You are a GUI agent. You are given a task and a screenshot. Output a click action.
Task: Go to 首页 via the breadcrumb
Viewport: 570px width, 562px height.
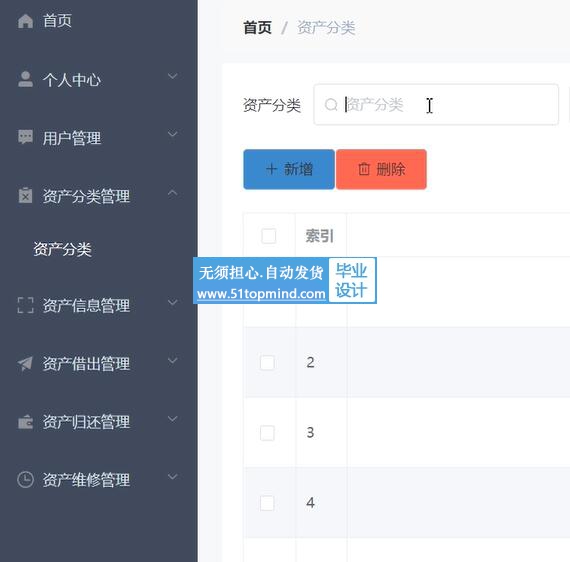pos(257,28)
